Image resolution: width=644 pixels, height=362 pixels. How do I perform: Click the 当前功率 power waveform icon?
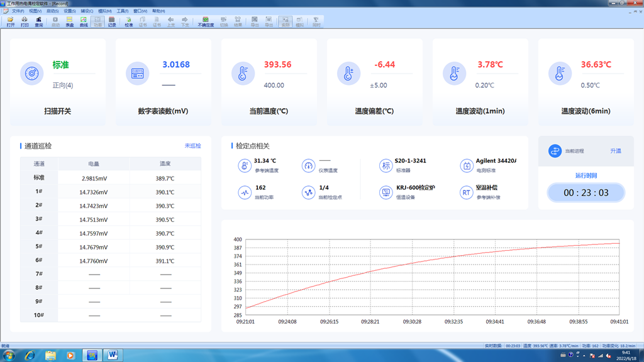pyautogui.click(x=245, y=192)
